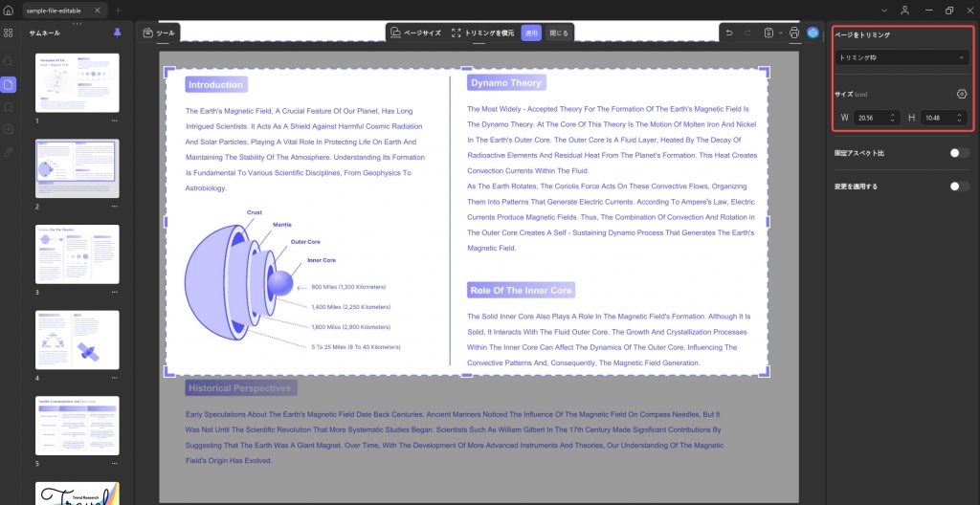The image size is (980, 505).
Task: Undo the last action
Action: [x=728, y=33]
